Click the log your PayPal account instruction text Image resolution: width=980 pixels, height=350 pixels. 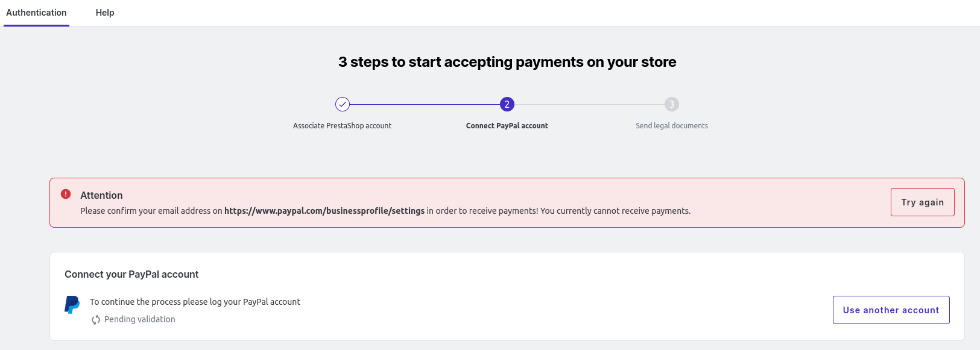[x=195, y=302]
